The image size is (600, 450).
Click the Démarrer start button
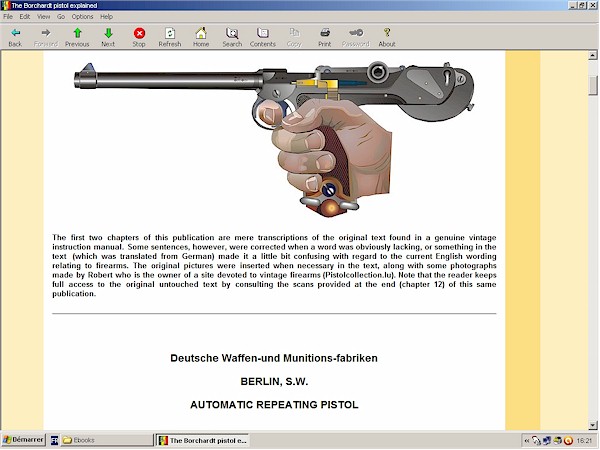point(23,440)
